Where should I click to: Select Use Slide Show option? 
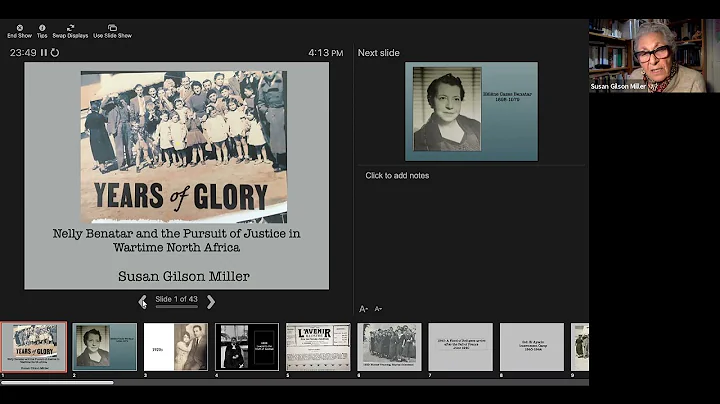pyautogui.click(x=112, y=31)
